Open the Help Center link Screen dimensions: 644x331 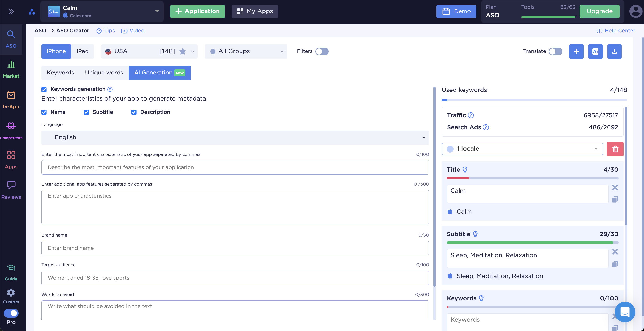(x=616, y=31)
